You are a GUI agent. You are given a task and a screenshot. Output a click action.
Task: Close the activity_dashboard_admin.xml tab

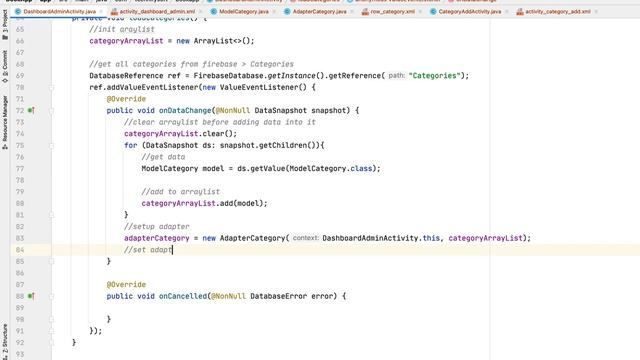(x=200, y=12)
